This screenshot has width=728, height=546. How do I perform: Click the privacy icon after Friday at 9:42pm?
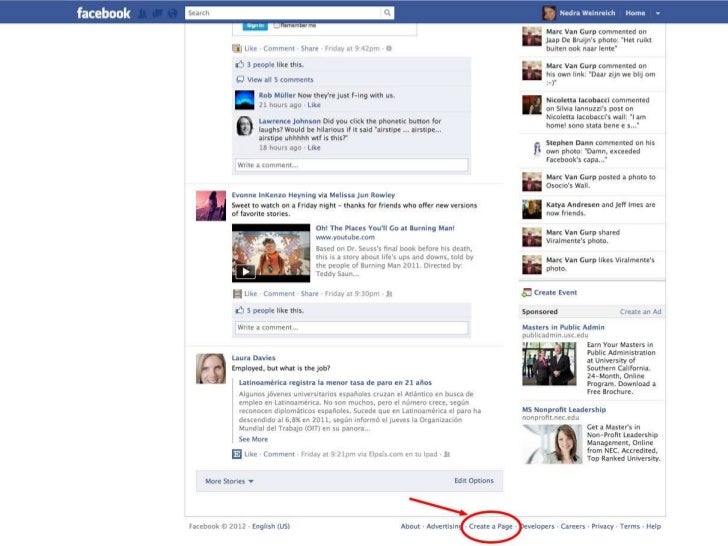(389, 48)
